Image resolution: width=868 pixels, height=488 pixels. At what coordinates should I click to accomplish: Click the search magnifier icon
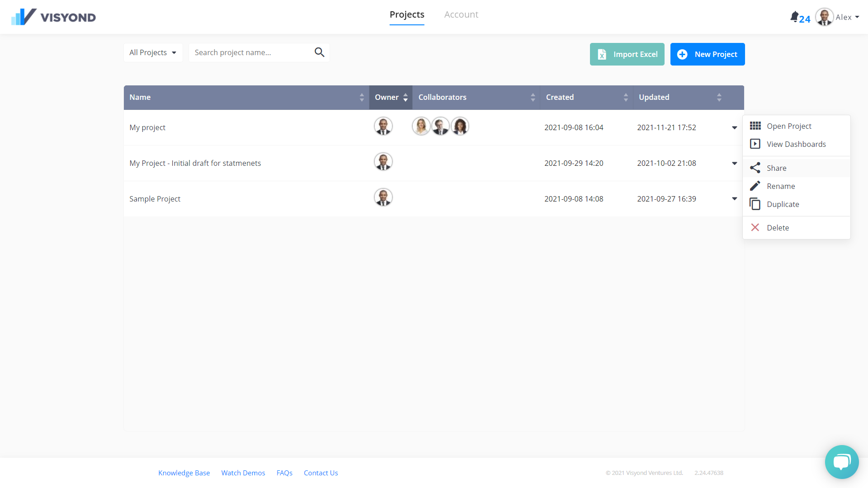320,52
